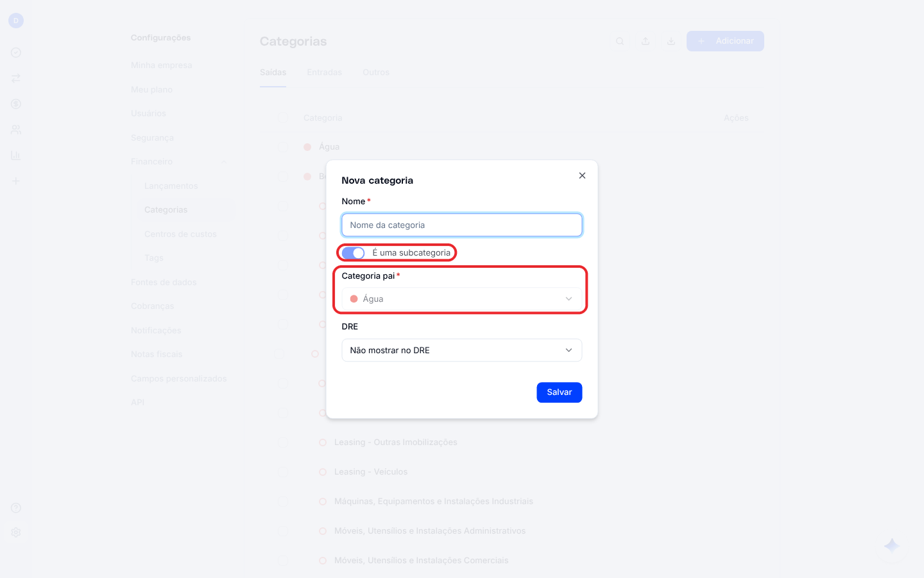Open the settings gear icon in sidebar

tap(16, 532)
